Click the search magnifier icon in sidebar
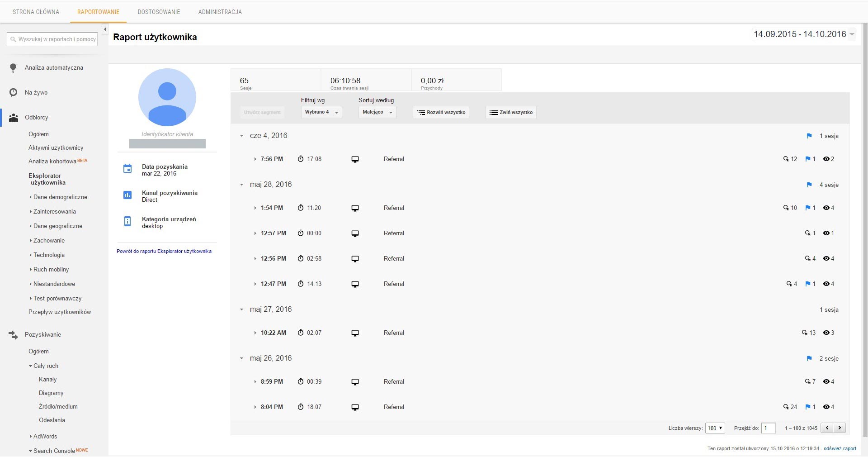 (x=13, y=39)
